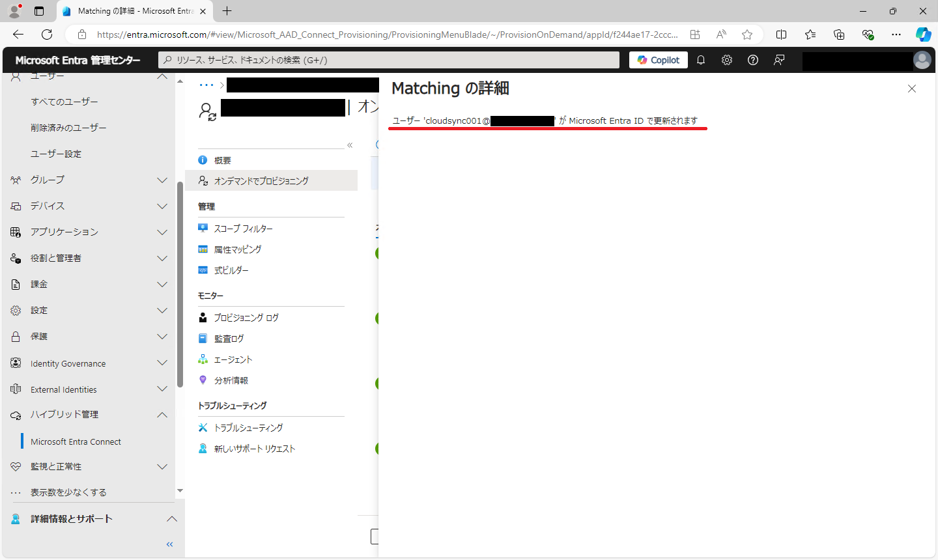Image resolution: width=938 pixels, height=560 pixels.
Task: Click the 課金 document icon
Action: tap(16, 284)
